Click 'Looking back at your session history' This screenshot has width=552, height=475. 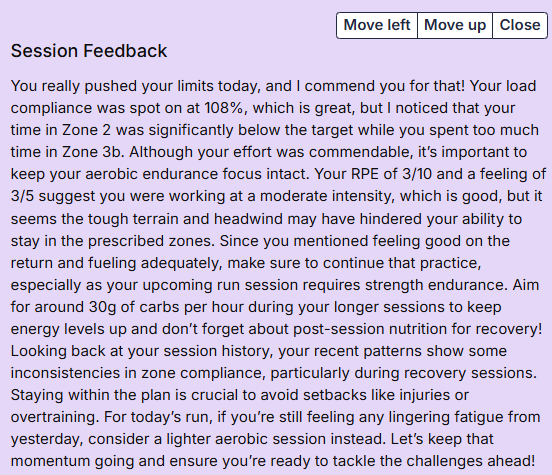pos(142,351)
